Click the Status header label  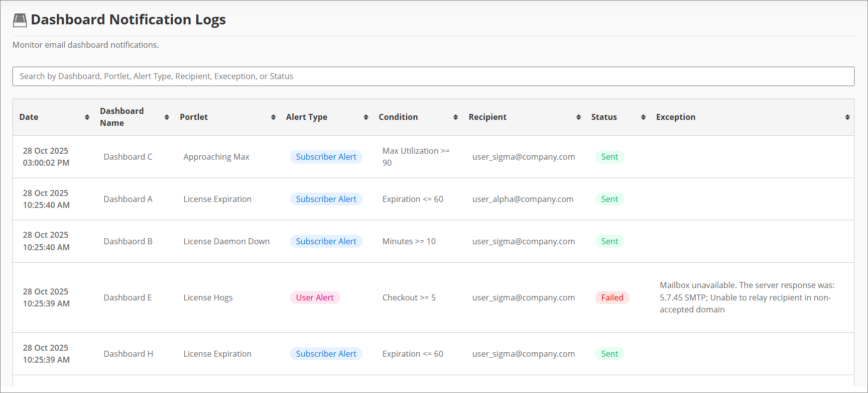[604, 117]
